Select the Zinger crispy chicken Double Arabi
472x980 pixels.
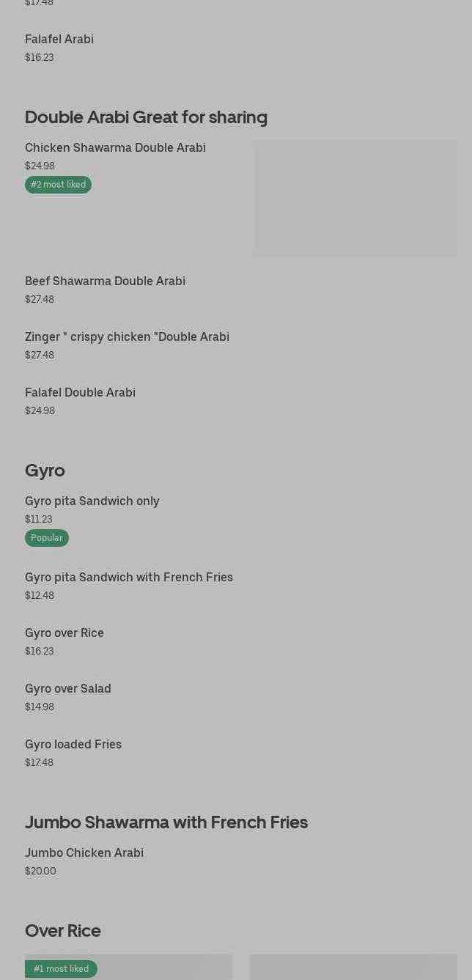click(x=127, y=337)
